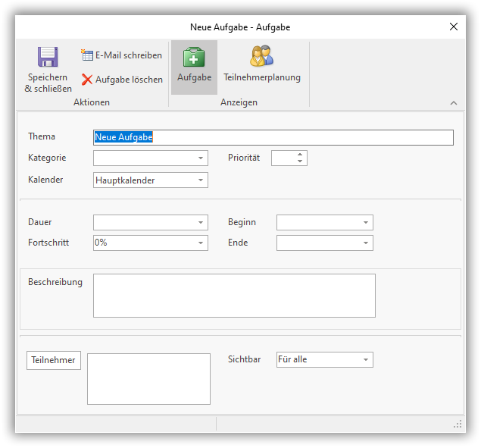481x448 pixels.
Task: Open the Teilnehmerplanung view icon
Action: click(261, 56)
